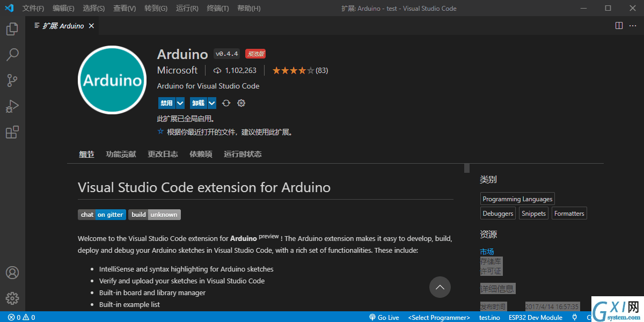Screen dimensions: 644x322
Task: Open the Search view in activity bar
Action: point(12,55)
